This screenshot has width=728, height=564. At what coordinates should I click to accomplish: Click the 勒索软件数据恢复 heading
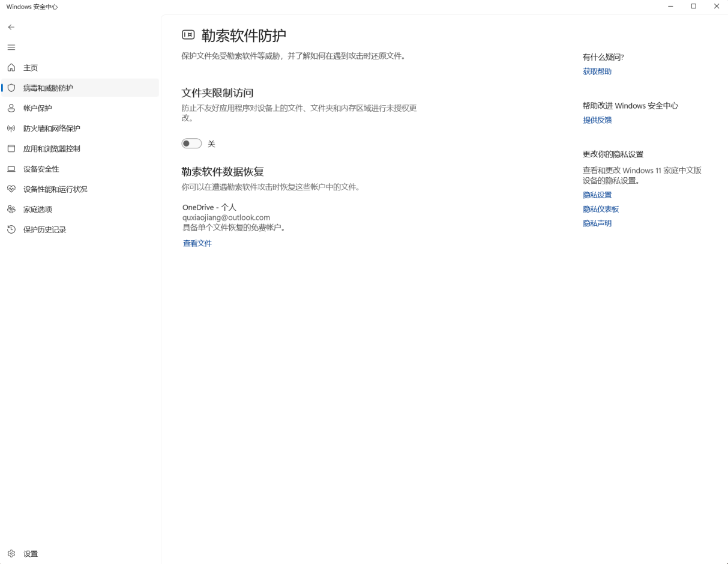coord(223,172)
